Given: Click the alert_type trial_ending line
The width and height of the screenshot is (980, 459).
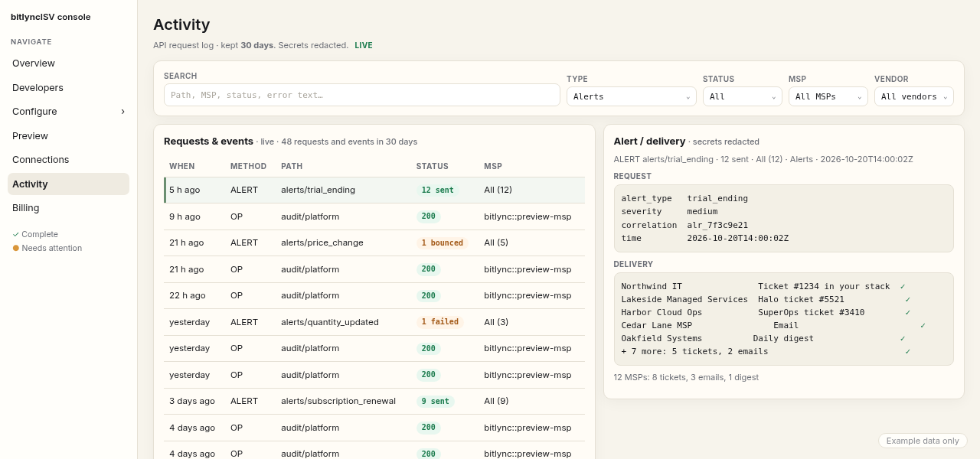Looking at the screenshot, I should (x=684, y=198).
